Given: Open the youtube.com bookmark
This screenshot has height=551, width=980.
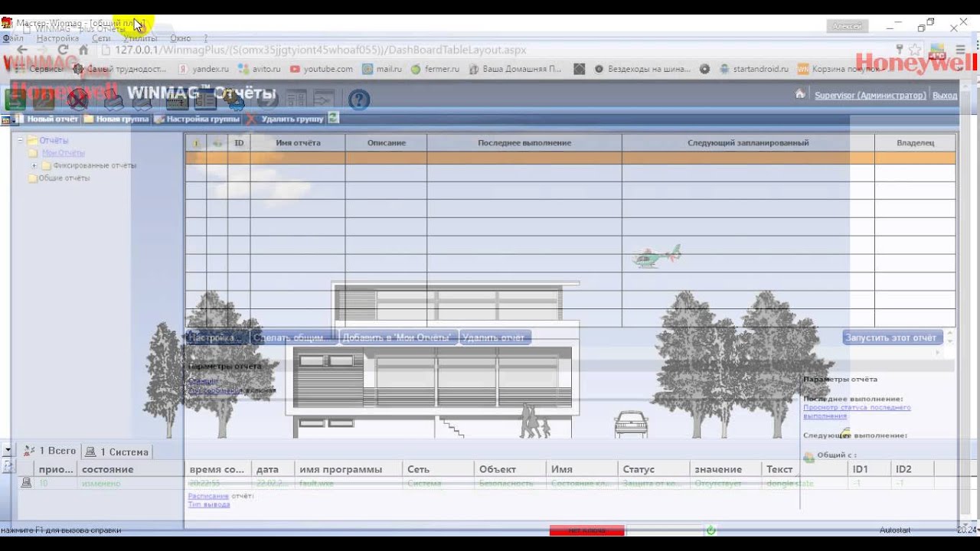Looking at the screenshot, I should [322, 69].
